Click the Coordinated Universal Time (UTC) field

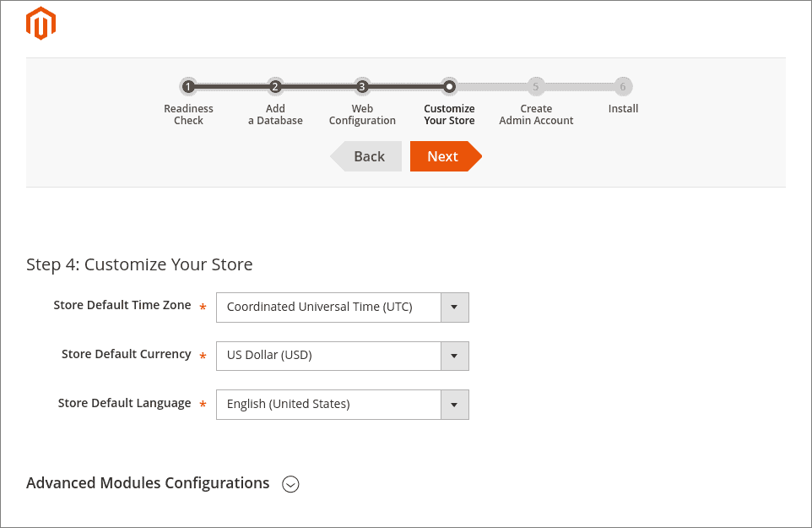[328, 308]
